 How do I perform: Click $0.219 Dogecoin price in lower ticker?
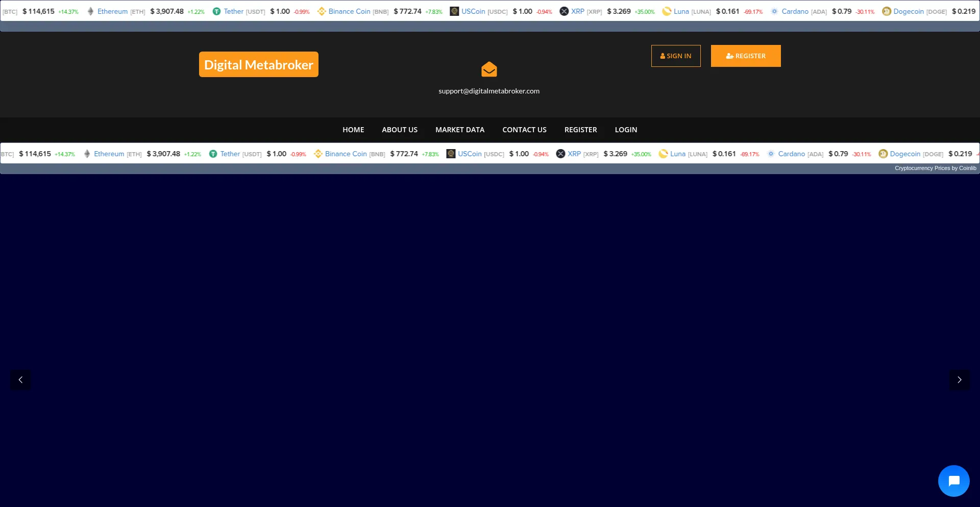click(960, 154)
